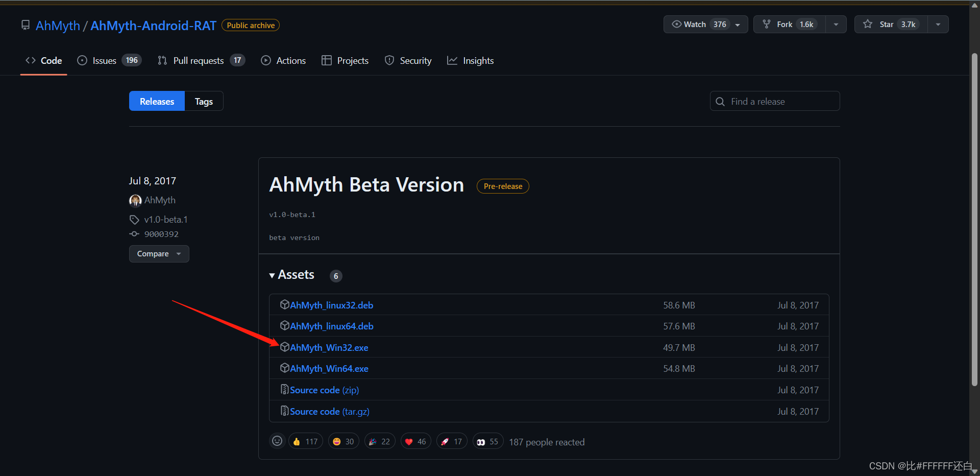Click the Issues count badge 196
The height and width of the screenshot is (476, 980).
click(x=132, y=60)
